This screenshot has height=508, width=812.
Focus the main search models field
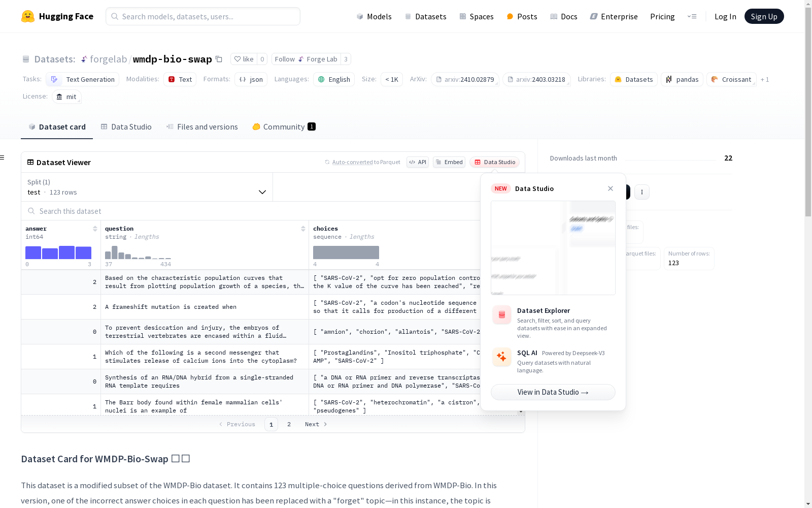pos(203,16)
